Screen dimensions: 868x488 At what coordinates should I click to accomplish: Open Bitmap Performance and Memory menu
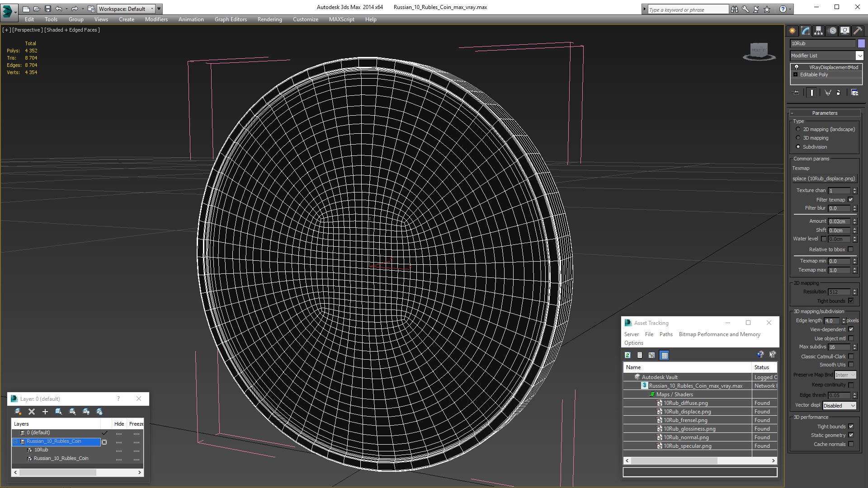coord(719,334)
